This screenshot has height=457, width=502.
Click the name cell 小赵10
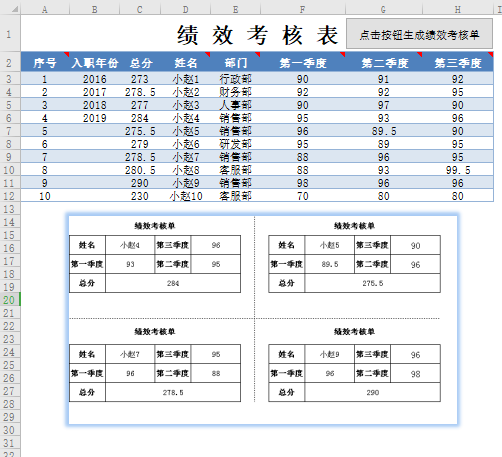pos(185,196)
